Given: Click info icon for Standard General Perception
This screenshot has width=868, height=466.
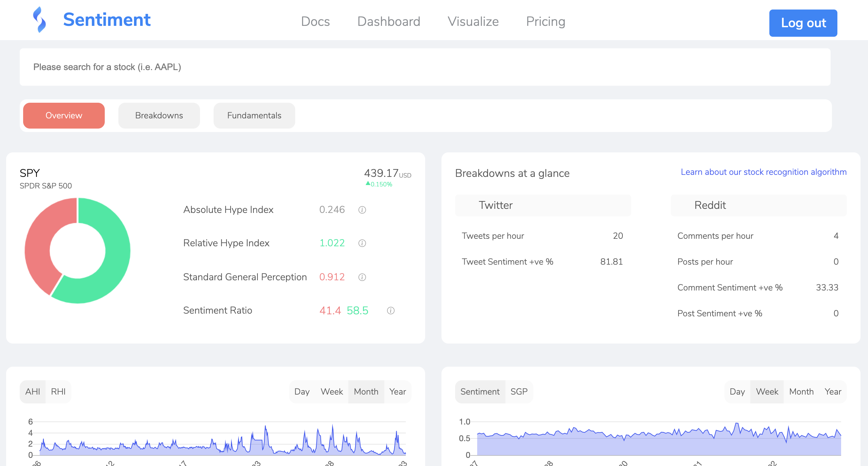Looking at the screenshot, I should tap(362, 277).
